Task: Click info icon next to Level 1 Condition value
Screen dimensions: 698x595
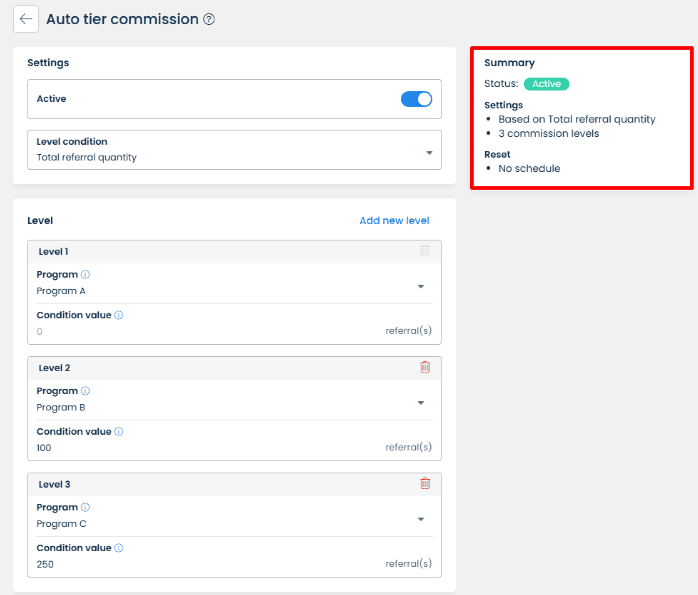Action: click(119, 315)
